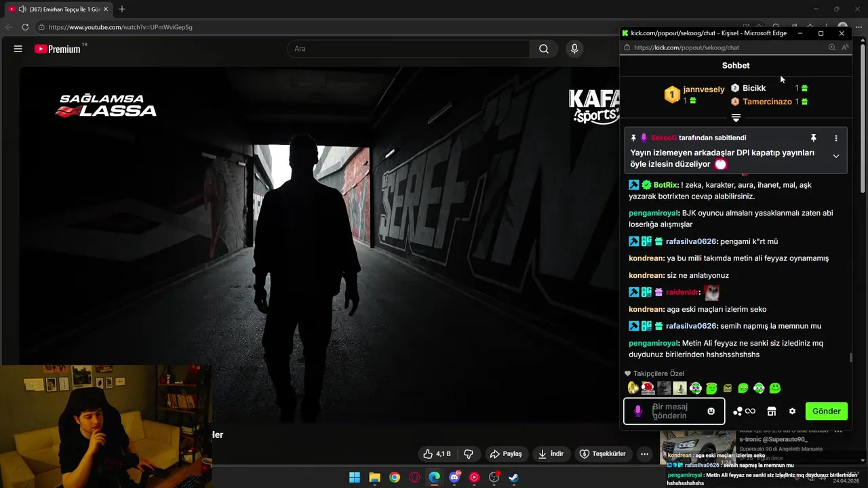Click 'Bir mesaj gönderin' chat input
Viewport: 868px width, 488px height.
click(675, 411)
